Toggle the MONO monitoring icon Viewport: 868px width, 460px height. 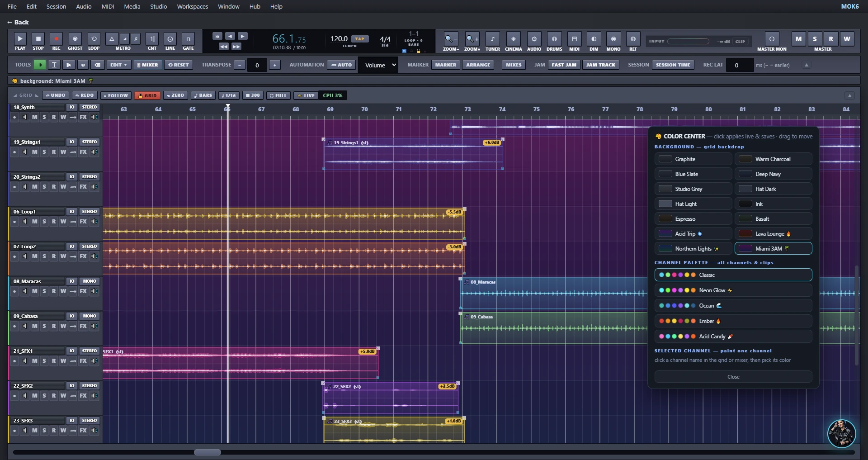[x=613, y=39]
